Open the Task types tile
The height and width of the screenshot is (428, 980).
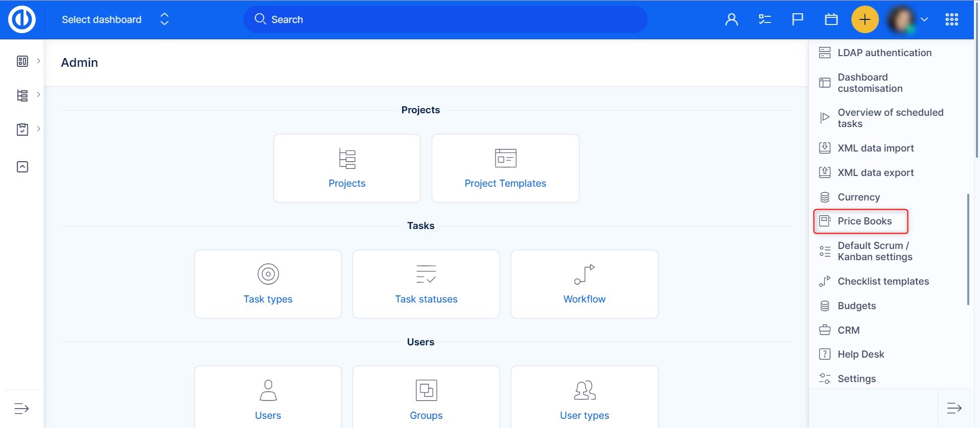267,284
